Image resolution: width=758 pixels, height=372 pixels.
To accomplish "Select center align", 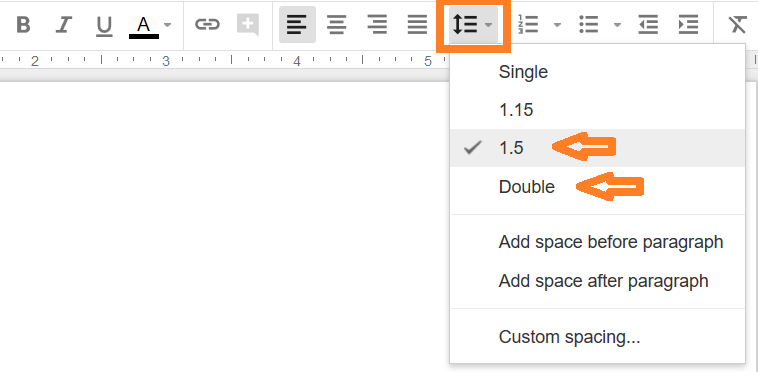I will (x=336, y=25).
